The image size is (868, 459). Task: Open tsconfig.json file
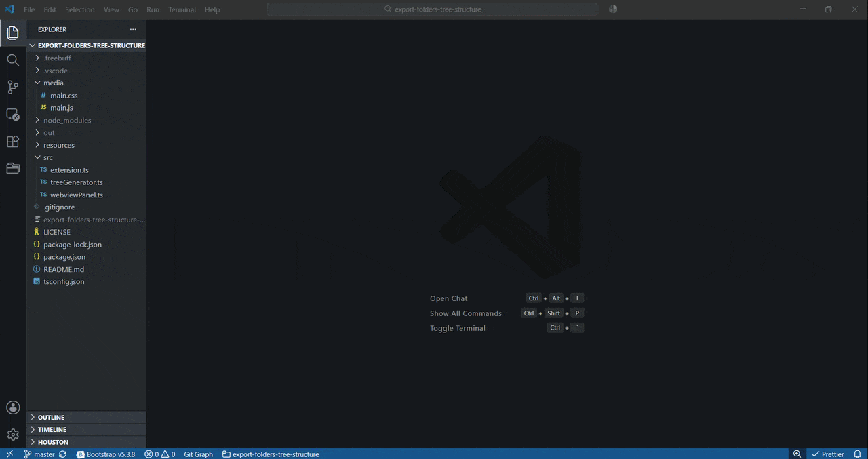(86, 281)
